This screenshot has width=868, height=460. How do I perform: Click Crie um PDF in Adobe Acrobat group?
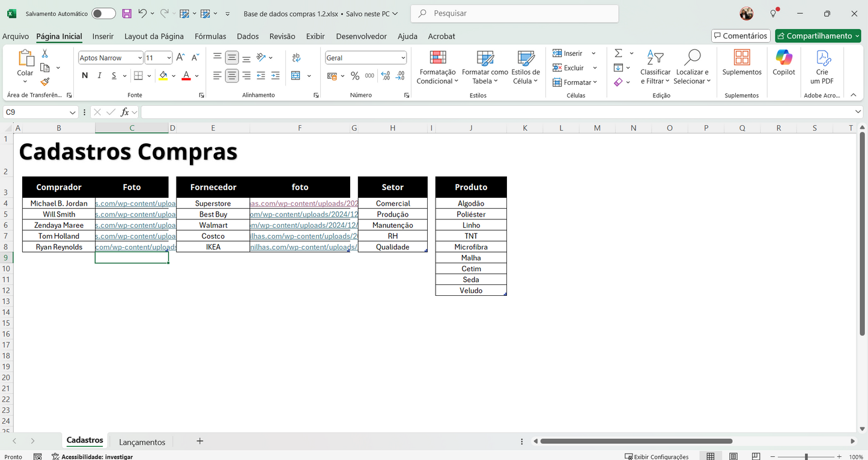(x=821, y=65)
